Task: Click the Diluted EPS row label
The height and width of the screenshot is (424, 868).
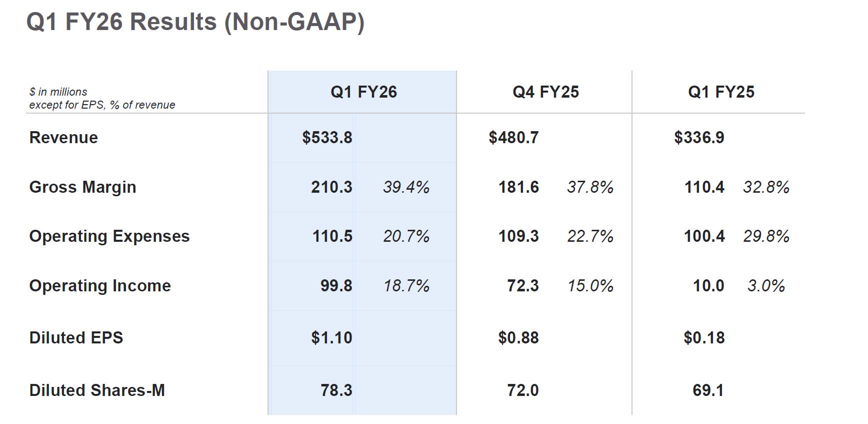Action: [76, 338]
